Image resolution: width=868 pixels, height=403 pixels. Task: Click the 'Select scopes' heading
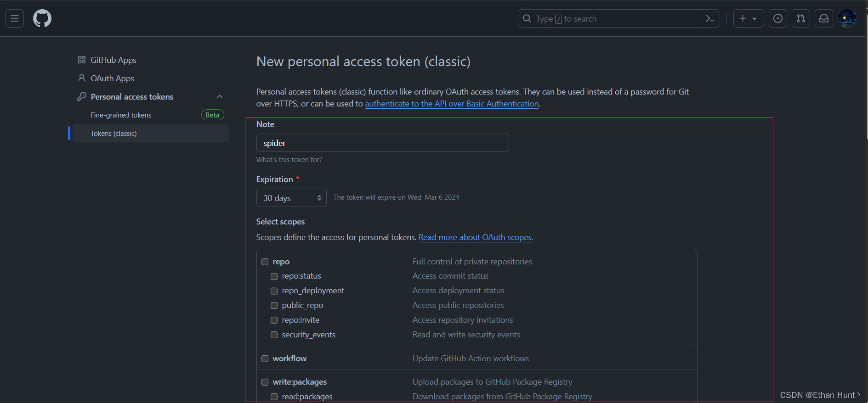[x=280, y=222]
